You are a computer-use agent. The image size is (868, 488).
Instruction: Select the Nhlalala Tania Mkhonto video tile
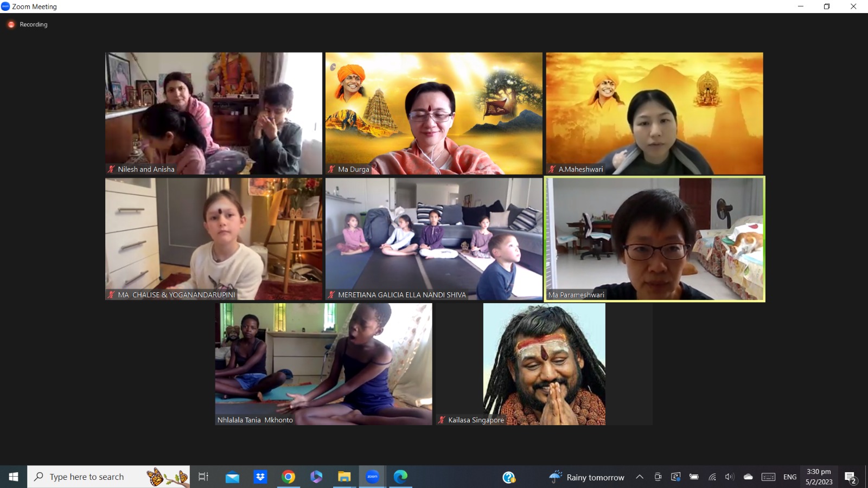[x=323, y=364]
